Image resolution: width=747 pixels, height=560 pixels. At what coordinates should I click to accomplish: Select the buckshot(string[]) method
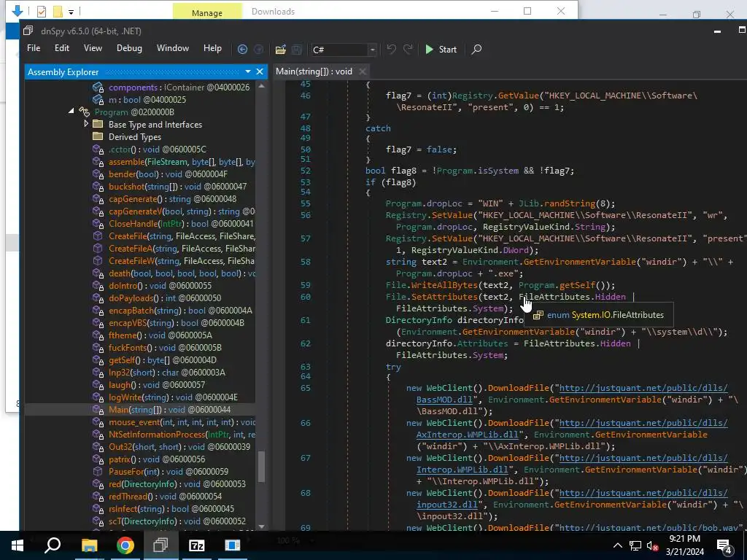pos(177,187)
